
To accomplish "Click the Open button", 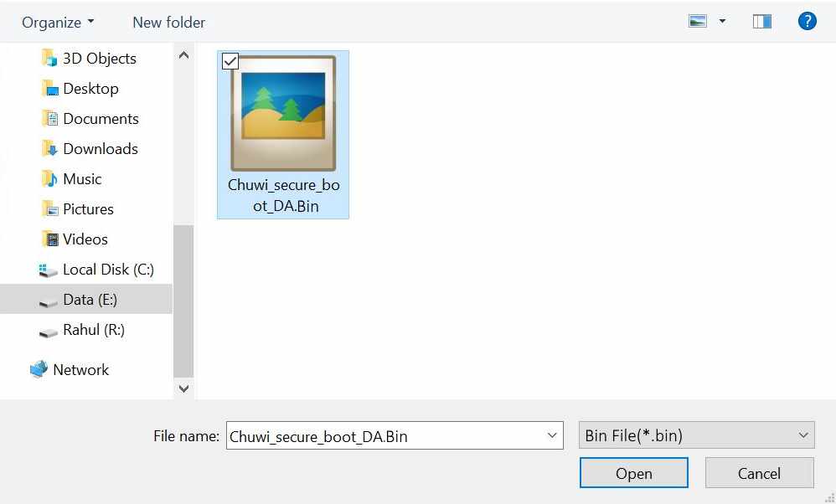I will pos(633,472).
